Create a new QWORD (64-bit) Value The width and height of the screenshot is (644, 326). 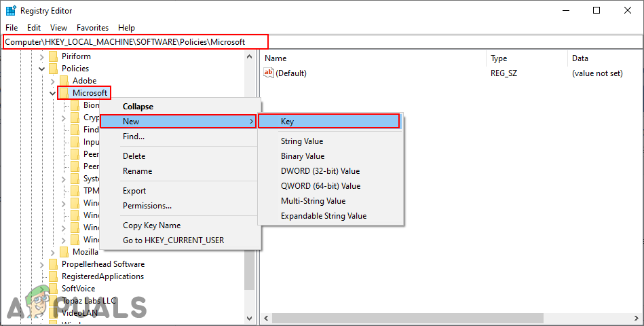tap(330, 186)
